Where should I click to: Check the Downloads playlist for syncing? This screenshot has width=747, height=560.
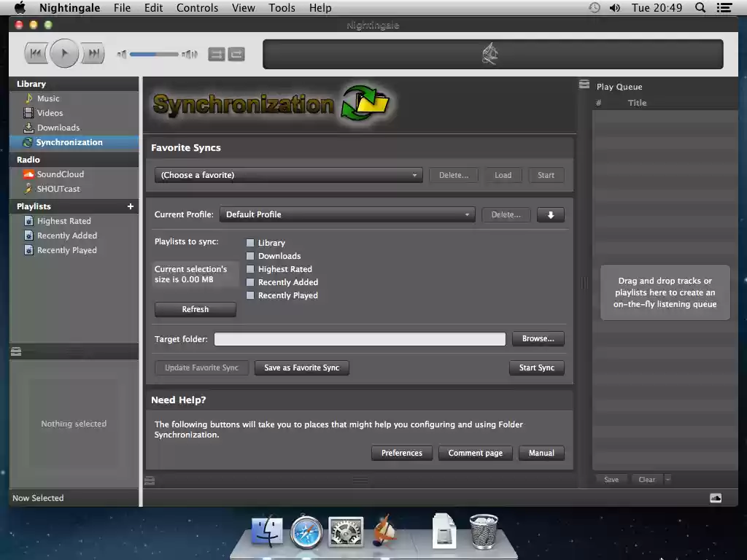249,256
